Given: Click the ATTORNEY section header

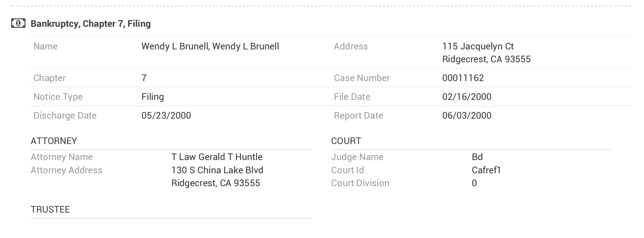Looking at the screenshot, I should [x=54, y=141].
